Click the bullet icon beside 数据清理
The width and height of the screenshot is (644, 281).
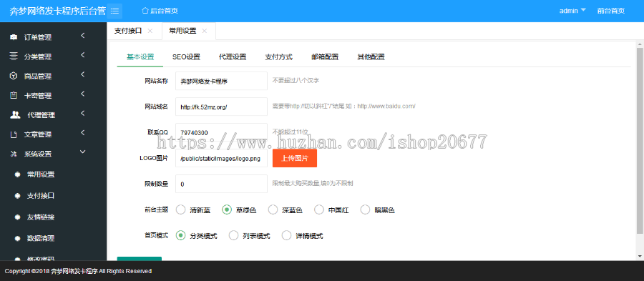point(18,238)
